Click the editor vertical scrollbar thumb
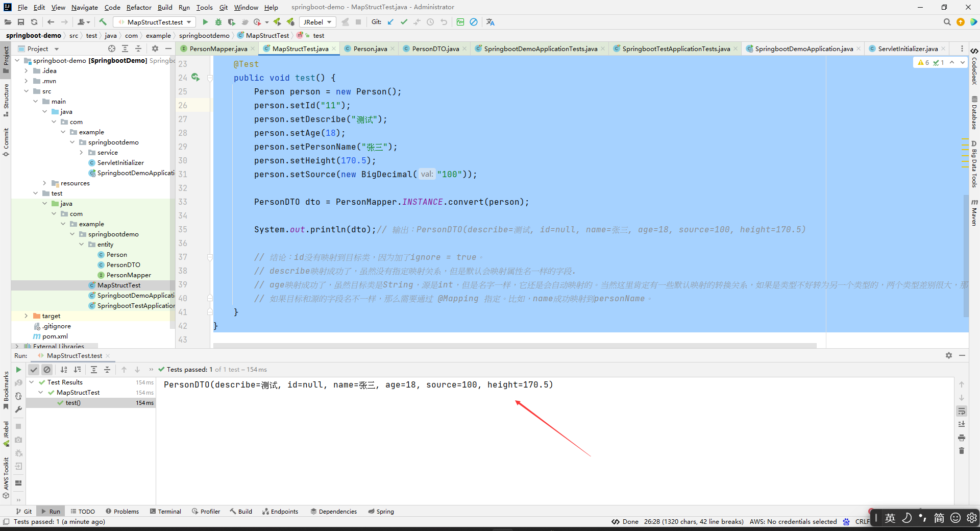The height and width of the screenshot is (531, 980). (966, 255)
